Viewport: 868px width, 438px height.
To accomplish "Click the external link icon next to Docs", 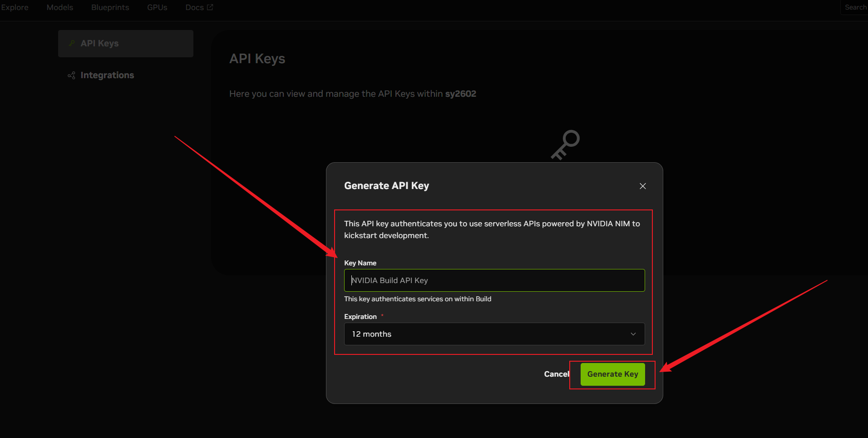I will [x=210, y=7].
